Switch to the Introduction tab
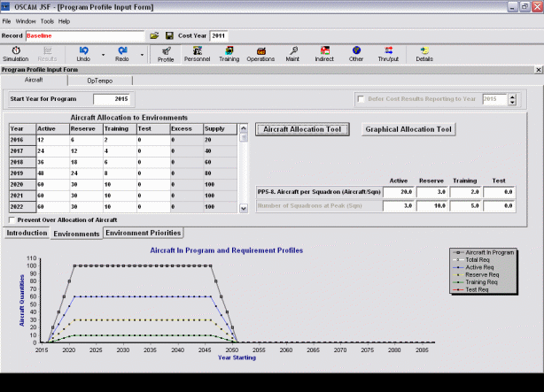 [27, 233]
